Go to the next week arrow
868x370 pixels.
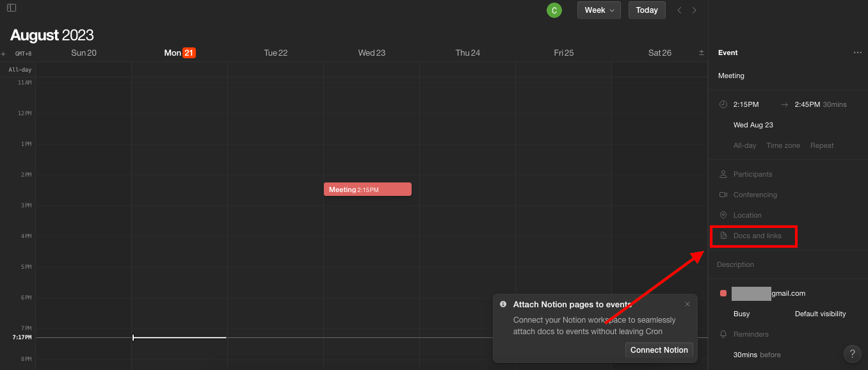point(695,10)
